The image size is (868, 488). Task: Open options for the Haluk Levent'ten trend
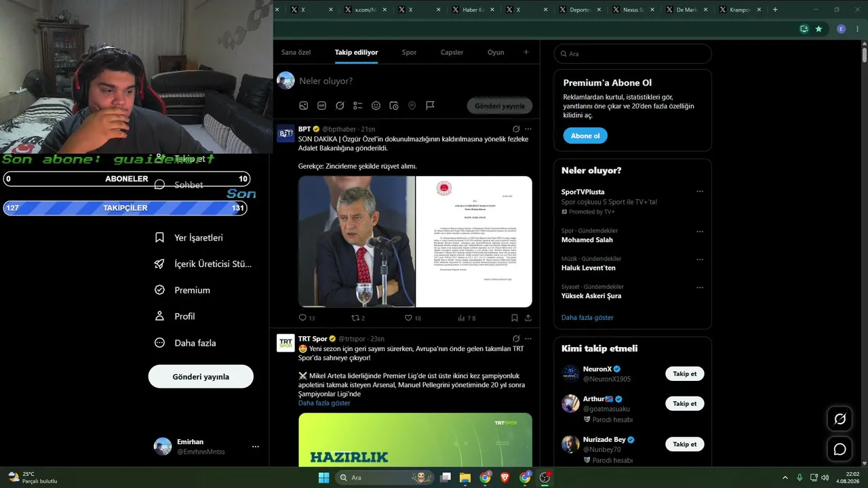[700, 259]
